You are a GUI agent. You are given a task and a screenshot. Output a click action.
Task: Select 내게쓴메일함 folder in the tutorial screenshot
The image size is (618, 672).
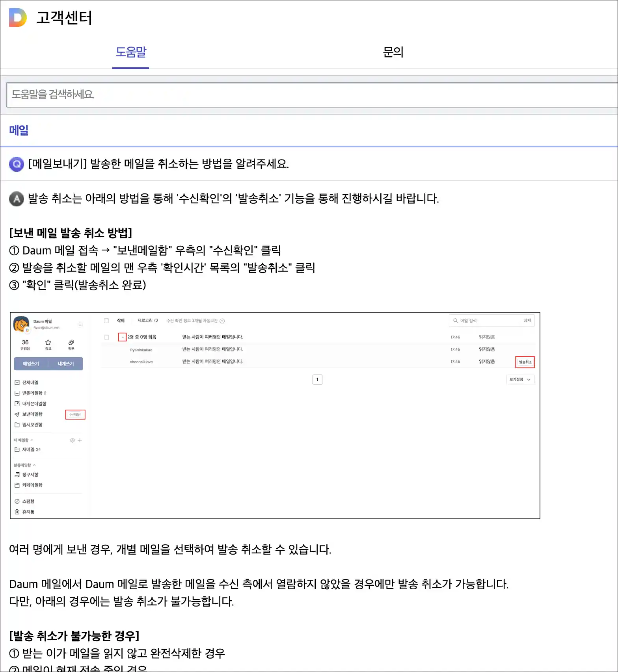tap(30, 404)
